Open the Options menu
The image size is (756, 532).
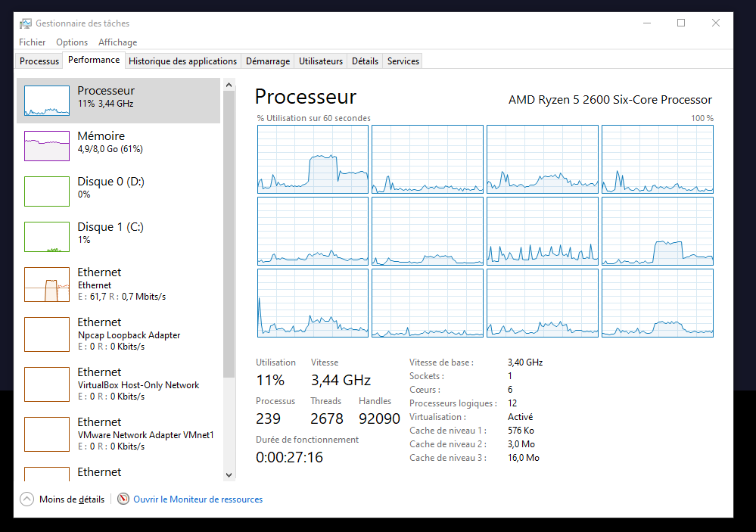point(72,42)
